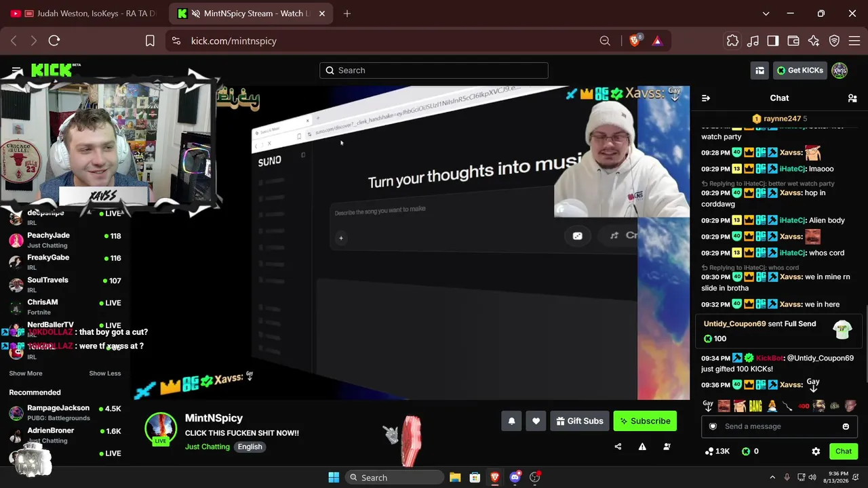Select the BANG emote in quick emotes
The height and width of the screenshot is (488, 868).
[755, 406]
